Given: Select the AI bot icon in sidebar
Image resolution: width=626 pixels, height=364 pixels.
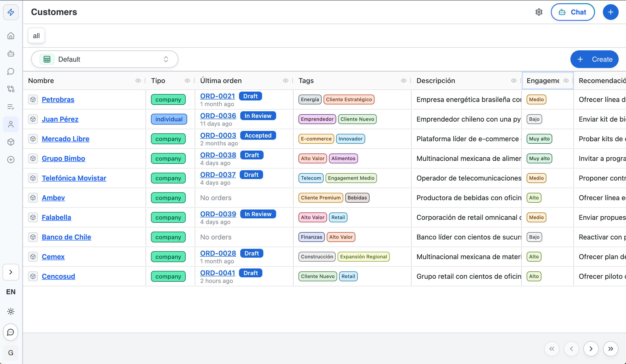Looking at the screenshot, I should coord(11,54).
